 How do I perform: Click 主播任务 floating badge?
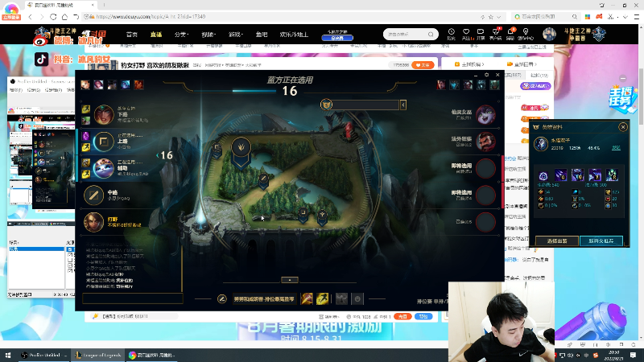(x=622, y=97)
